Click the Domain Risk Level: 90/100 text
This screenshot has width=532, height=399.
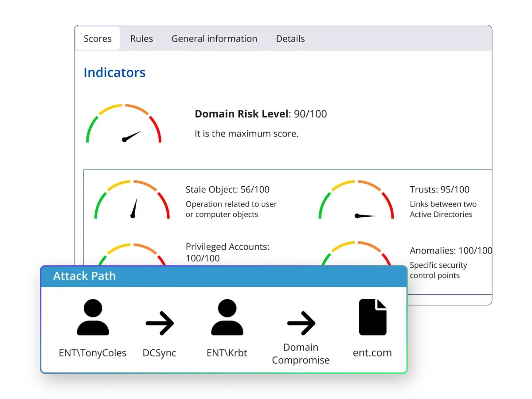click(x=261, y=114)
